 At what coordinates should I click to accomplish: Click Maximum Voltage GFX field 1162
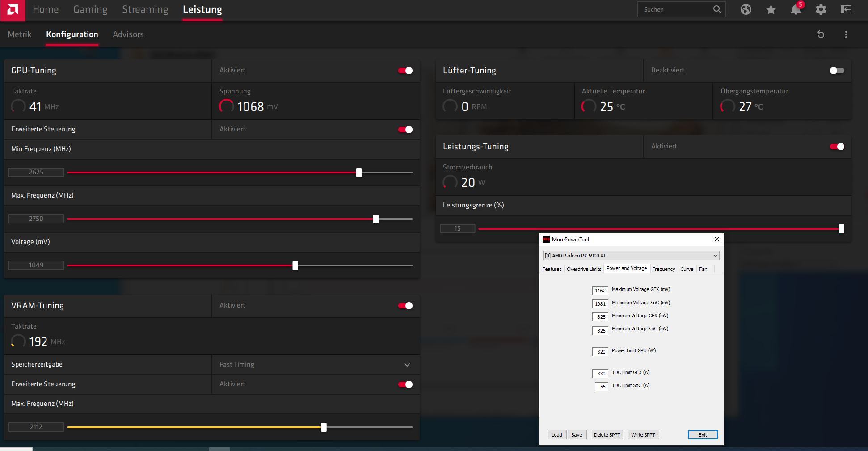600,291
